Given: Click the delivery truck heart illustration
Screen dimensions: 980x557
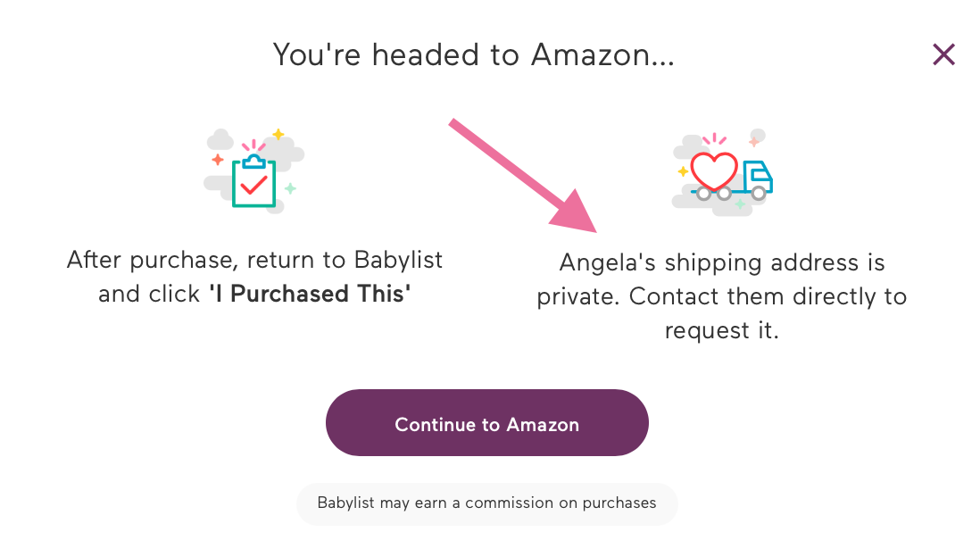Looking at the screenshot, I should tap(722, 173).
